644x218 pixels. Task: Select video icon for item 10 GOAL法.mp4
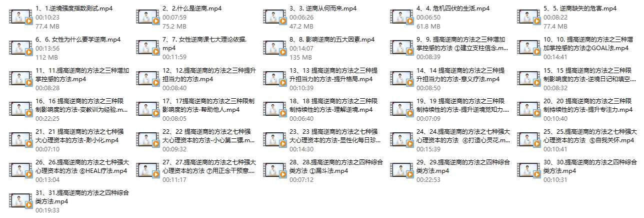(528, 48)
